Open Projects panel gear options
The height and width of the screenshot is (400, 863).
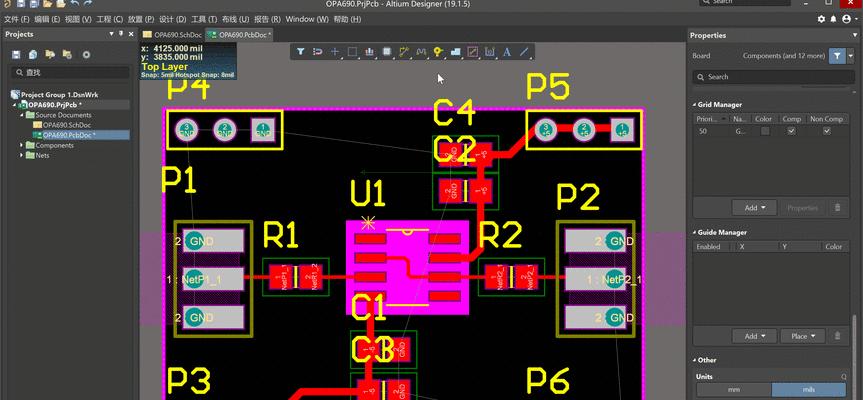(x=86, y=54)
